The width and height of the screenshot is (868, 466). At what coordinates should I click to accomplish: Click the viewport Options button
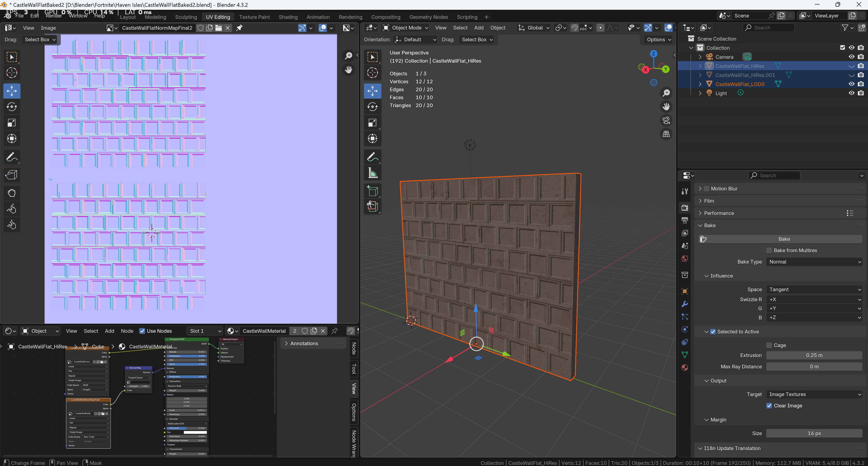(x=659, y=39)
